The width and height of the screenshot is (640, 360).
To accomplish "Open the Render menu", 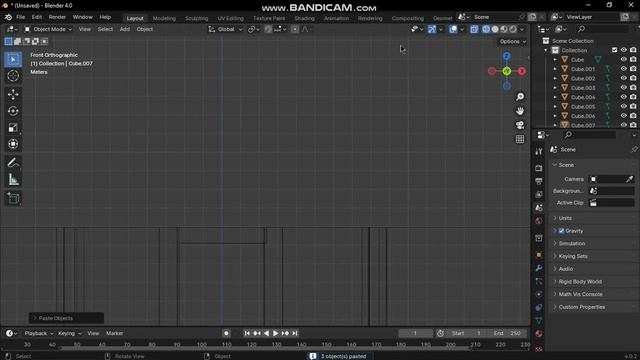I will 57,17.
